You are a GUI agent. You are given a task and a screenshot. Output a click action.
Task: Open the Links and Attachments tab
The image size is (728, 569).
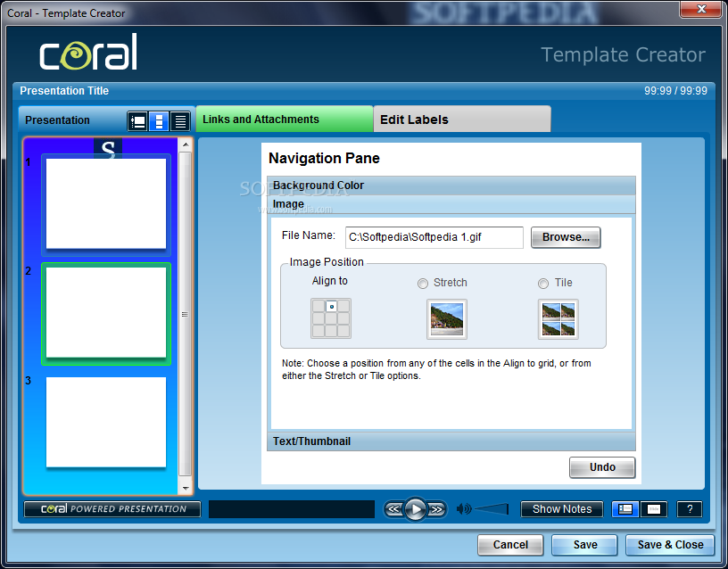coord(285,120)
